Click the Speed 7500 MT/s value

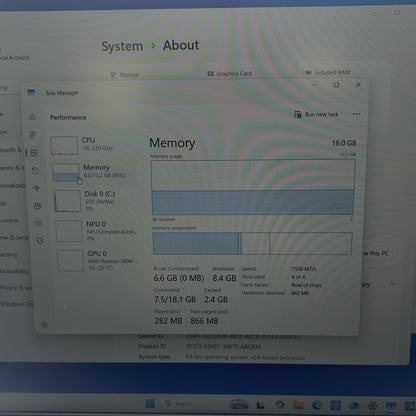pyautogui.click(x=304, y=269)
